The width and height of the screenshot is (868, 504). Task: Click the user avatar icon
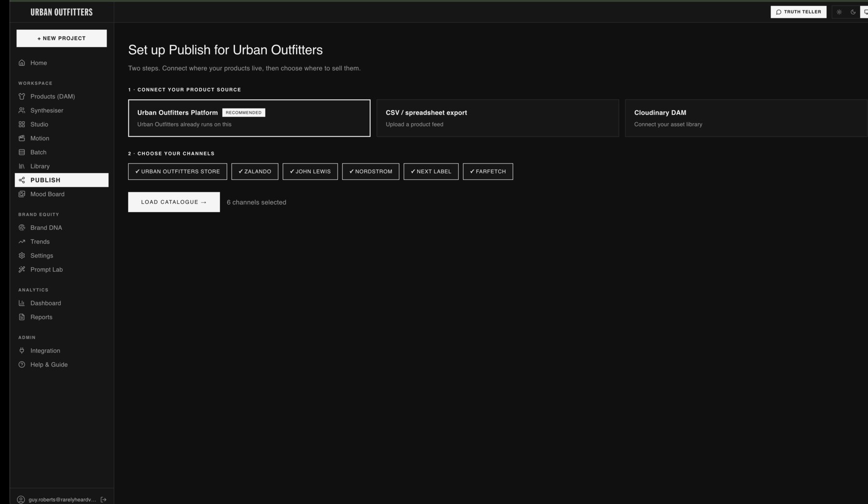(21, 500)
